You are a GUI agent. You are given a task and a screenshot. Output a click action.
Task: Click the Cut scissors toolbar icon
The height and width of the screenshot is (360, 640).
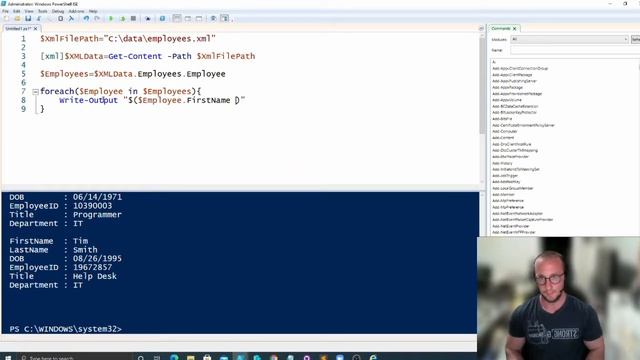coord(39,18)
